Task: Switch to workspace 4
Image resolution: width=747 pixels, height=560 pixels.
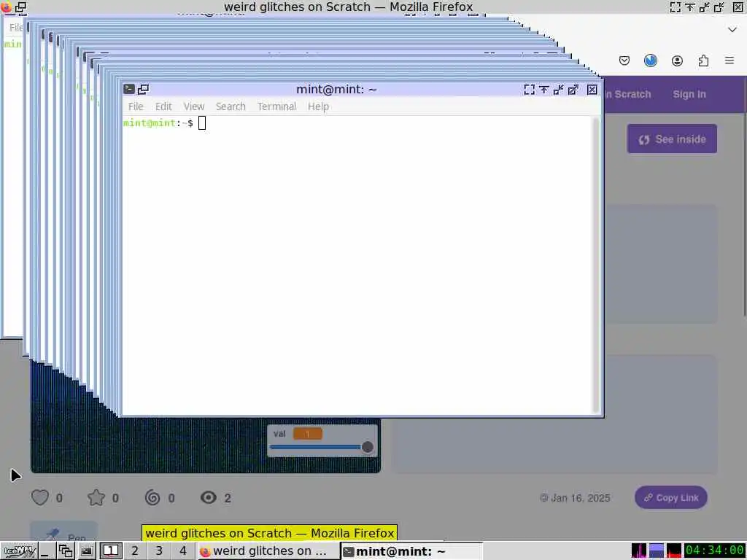Action: (x=183, y=551)
